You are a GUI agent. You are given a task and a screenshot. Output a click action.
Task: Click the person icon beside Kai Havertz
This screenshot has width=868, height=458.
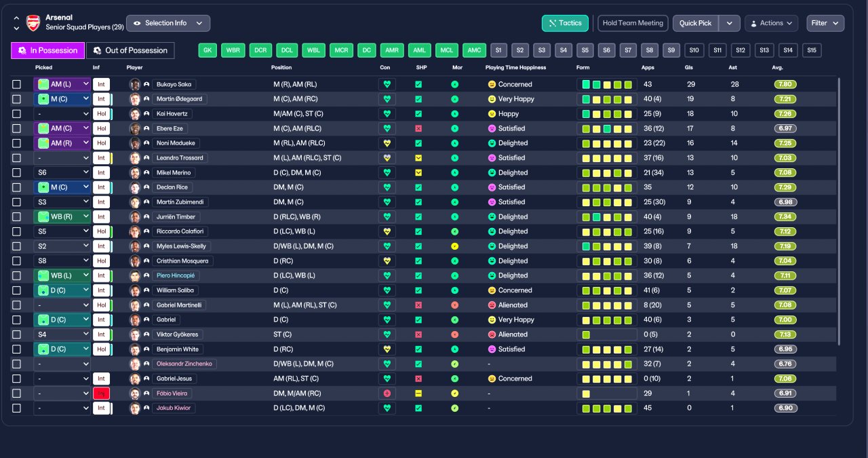click(146, 114)
